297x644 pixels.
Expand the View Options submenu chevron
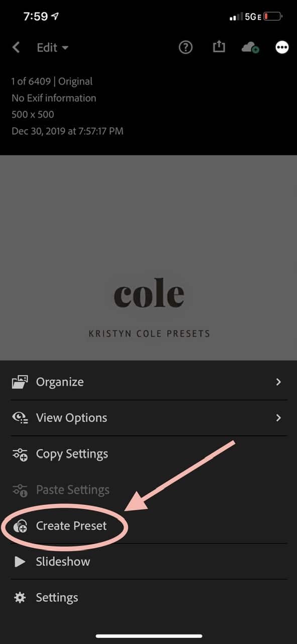(x=278, y=418)
